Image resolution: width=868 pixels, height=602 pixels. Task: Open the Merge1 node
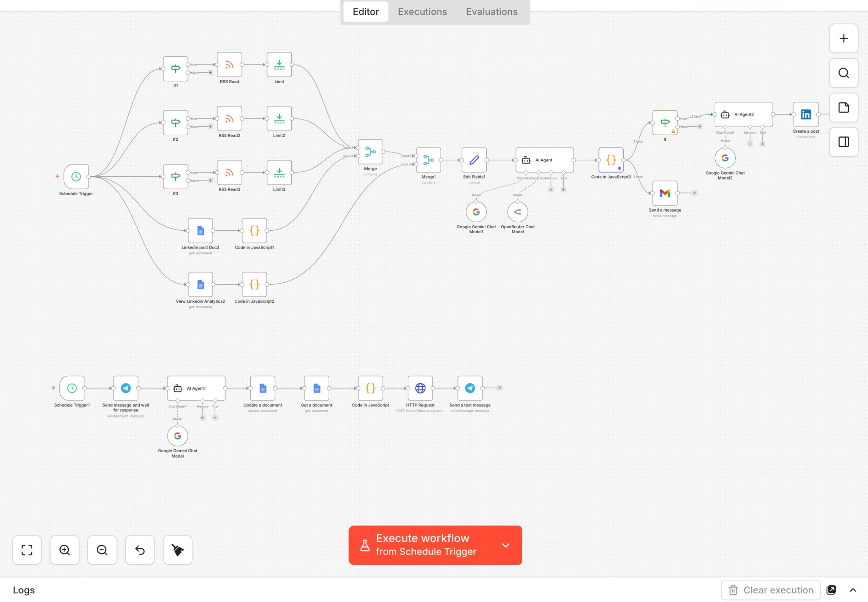[428, 160]
